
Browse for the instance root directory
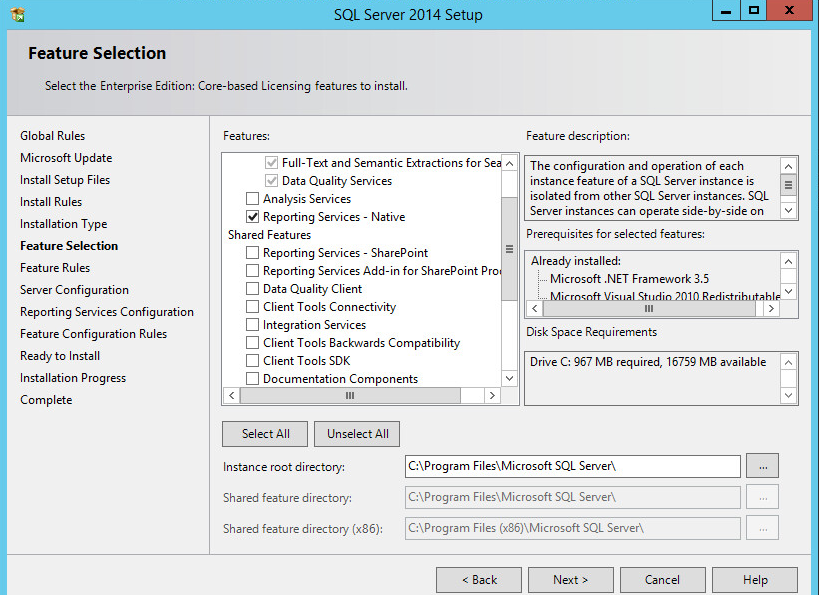[763, 466]
